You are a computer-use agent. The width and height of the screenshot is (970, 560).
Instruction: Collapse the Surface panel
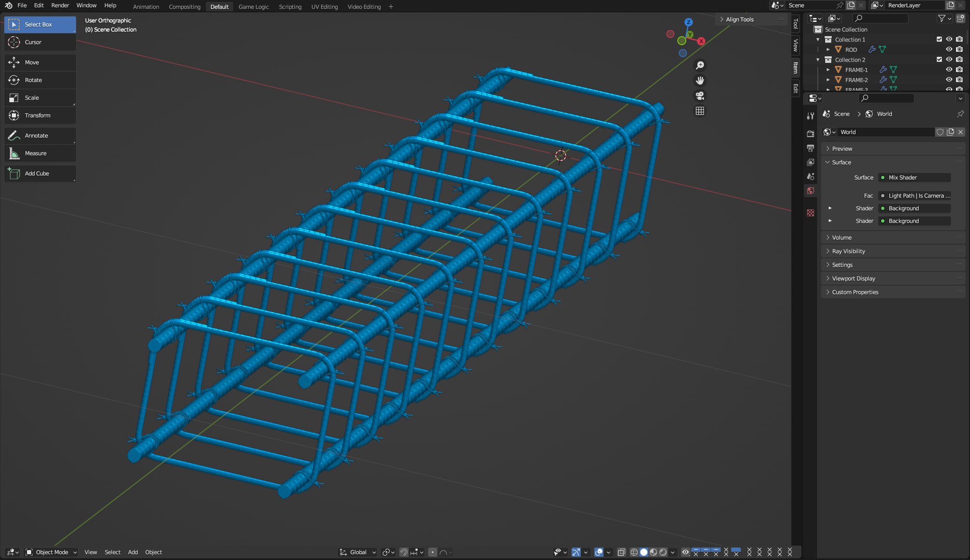pyautogui.click(x=893, y=162)
